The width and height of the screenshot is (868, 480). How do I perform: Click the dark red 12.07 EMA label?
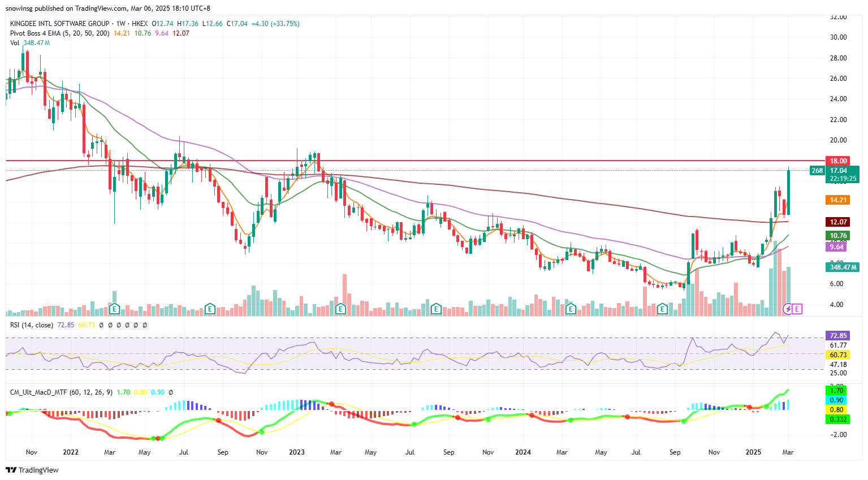837,222
